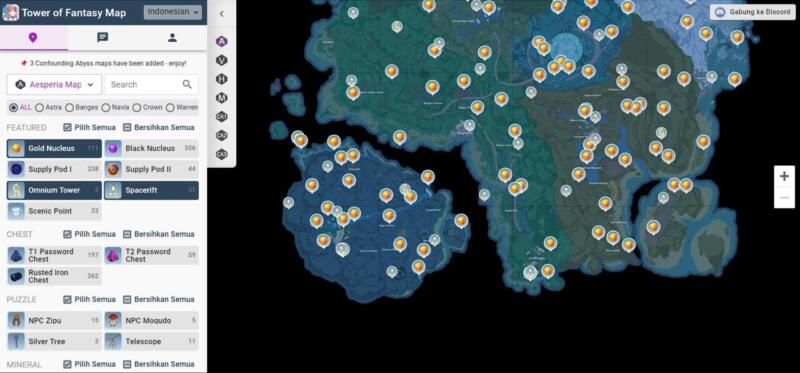Toggle the Supply Pod I filter

click(54, 169)
